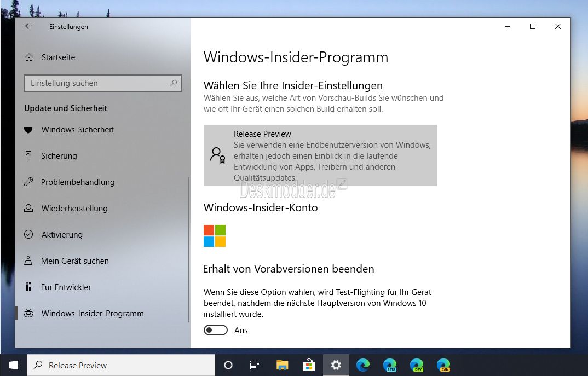Screen dimensions: 588x376
Task: Open Windows-Sicherheit settings page
Action: pyautogui.click(x=102, y=130)
